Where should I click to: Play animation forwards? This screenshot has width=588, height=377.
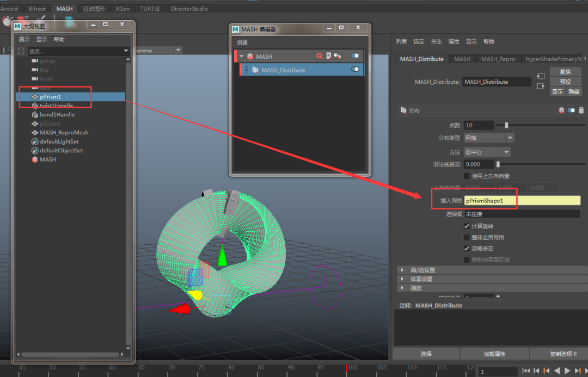(x=567, y=370)
